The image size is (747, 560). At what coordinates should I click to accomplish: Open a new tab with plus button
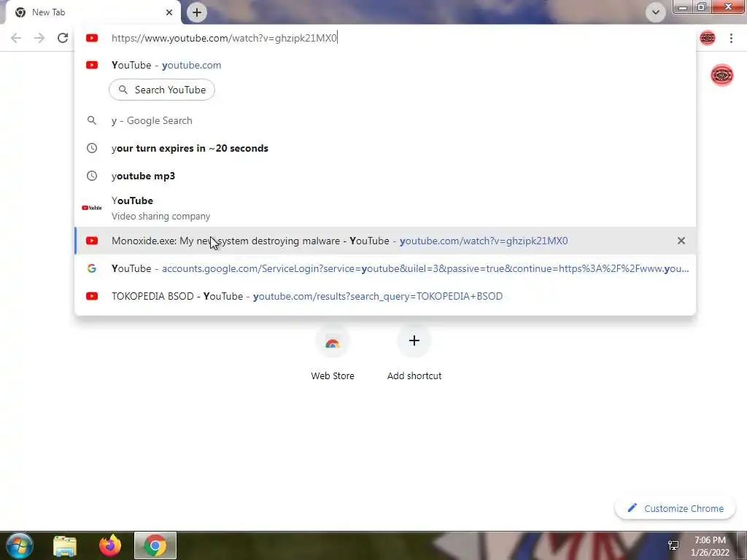[x=197, y=12]
